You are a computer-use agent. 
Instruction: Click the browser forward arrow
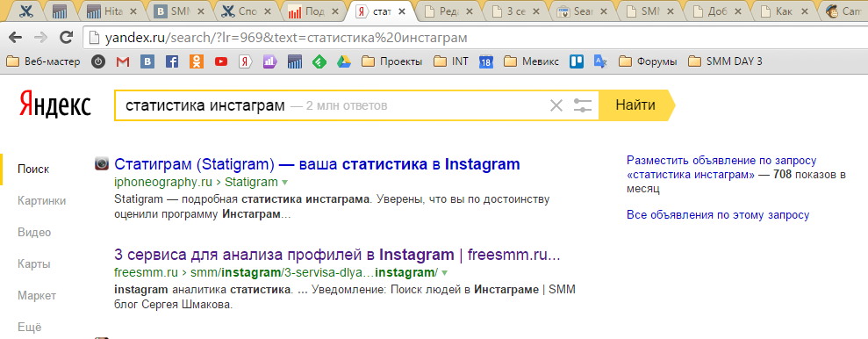click(40, 38)
